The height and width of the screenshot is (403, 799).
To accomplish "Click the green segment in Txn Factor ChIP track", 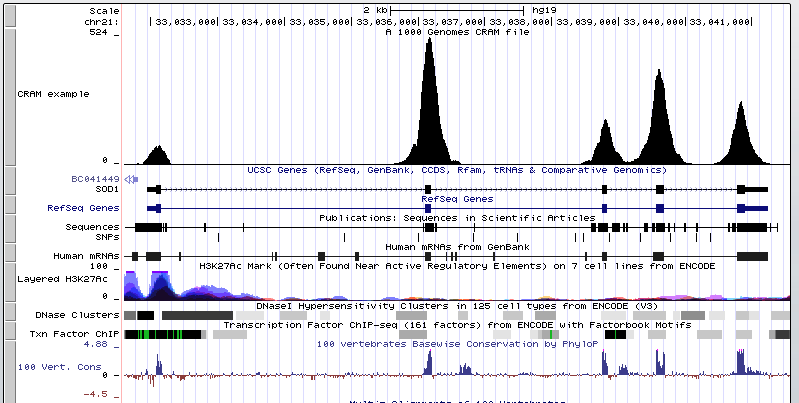I will [145, 335].
